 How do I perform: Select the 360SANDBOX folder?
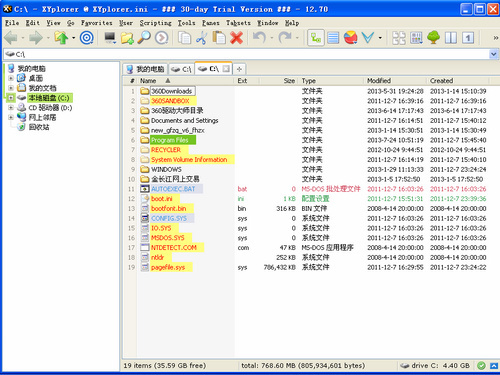point(170,101)
